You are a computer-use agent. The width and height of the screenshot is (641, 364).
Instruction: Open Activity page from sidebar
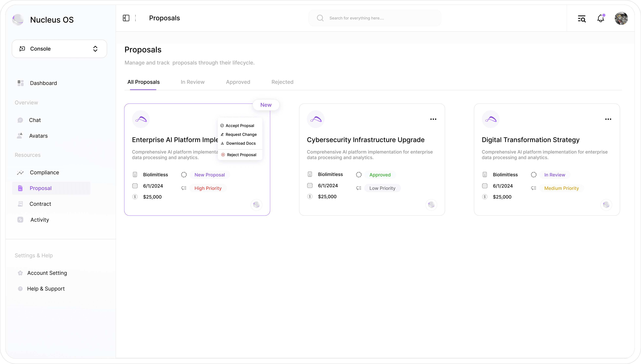tap(39, 220)
